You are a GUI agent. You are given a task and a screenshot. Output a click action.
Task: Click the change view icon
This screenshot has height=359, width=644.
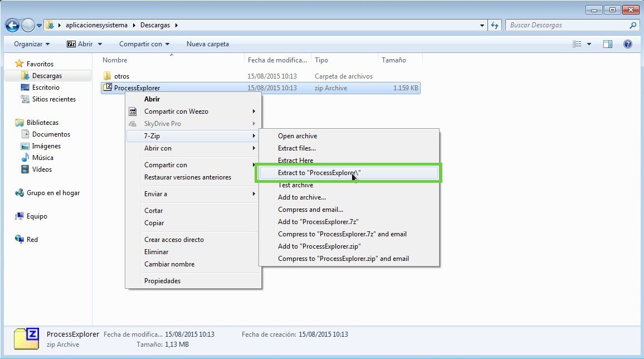pos(577,44)
